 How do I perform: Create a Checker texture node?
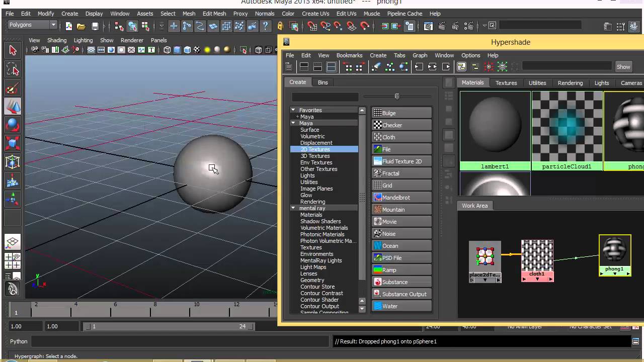coord(401,125)
